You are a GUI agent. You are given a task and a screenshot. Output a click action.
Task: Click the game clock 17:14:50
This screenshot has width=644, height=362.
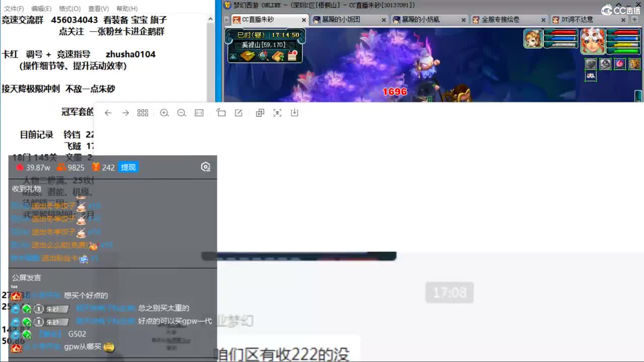coord(285,35)
